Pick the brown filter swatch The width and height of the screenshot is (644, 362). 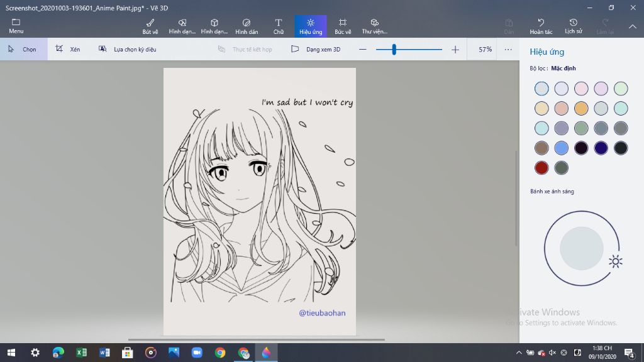(x=541, y=148)
